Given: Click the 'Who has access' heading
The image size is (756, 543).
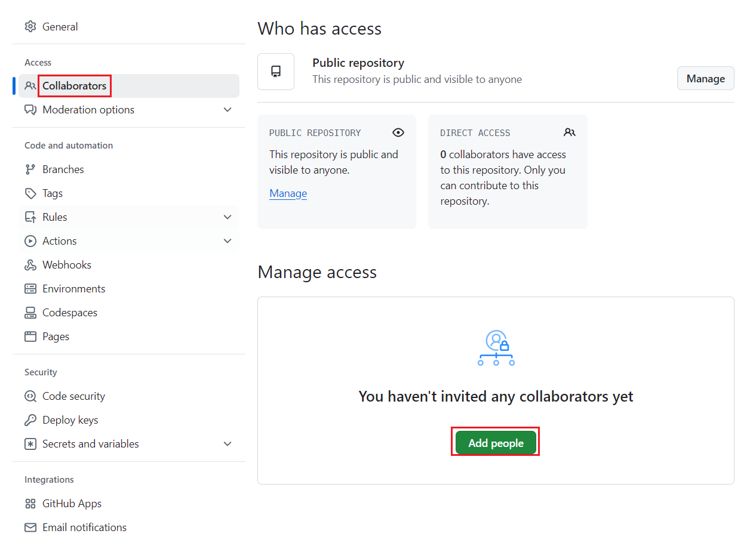Looking at the screenshot, I should coord(319,29).
